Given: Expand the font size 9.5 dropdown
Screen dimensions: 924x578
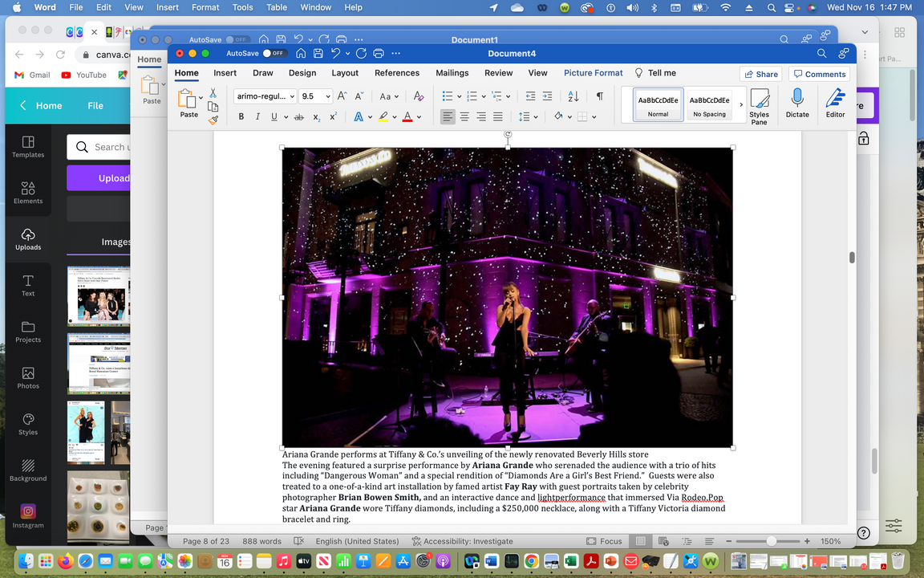Looking at the screenshot, I should point(328,96).
